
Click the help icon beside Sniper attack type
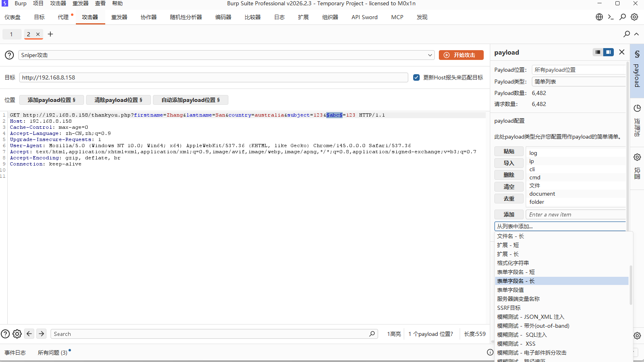(x=9, y=55)
